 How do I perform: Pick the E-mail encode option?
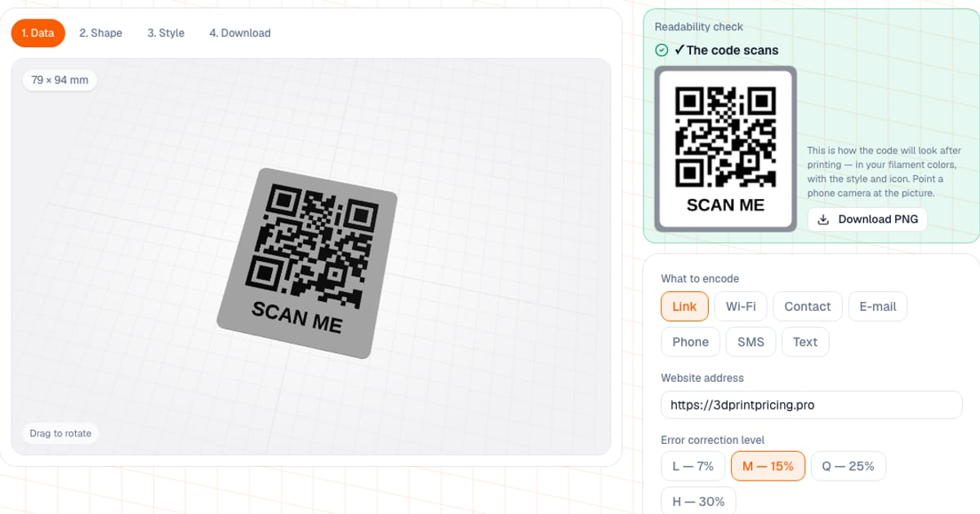(878, 307)
